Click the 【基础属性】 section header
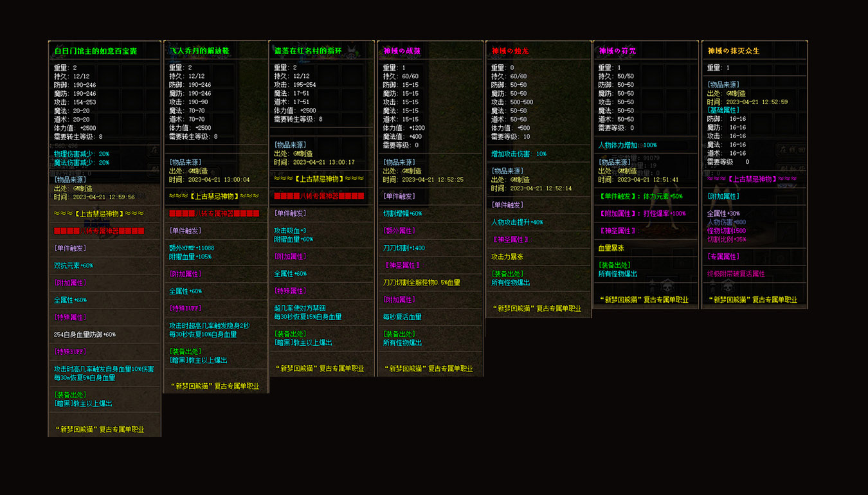This screenshot has width=868, height=495. coord(723,110)
